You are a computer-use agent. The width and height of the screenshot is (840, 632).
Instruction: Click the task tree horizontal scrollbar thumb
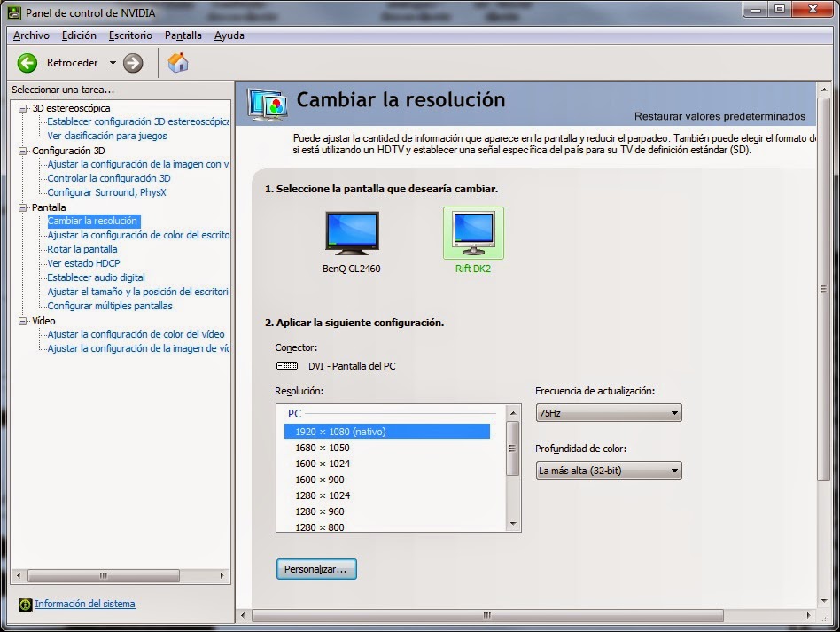104,576
